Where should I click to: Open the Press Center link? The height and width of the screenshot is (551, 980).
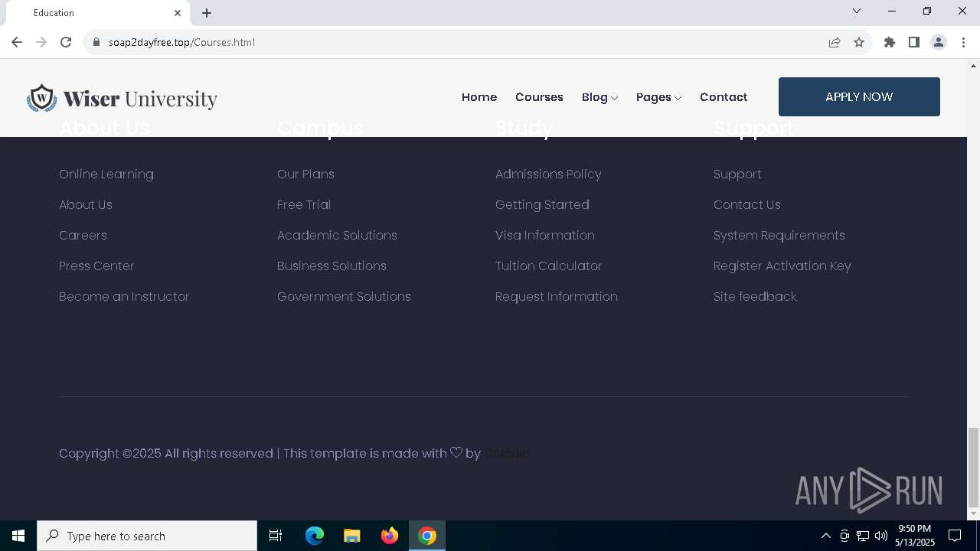(x=96, y=266)
